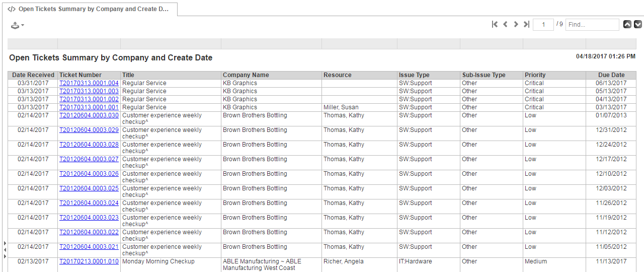Select the Open Tickets Summary tab
This screenshot has height=272, width=644.
click(89, 9)
